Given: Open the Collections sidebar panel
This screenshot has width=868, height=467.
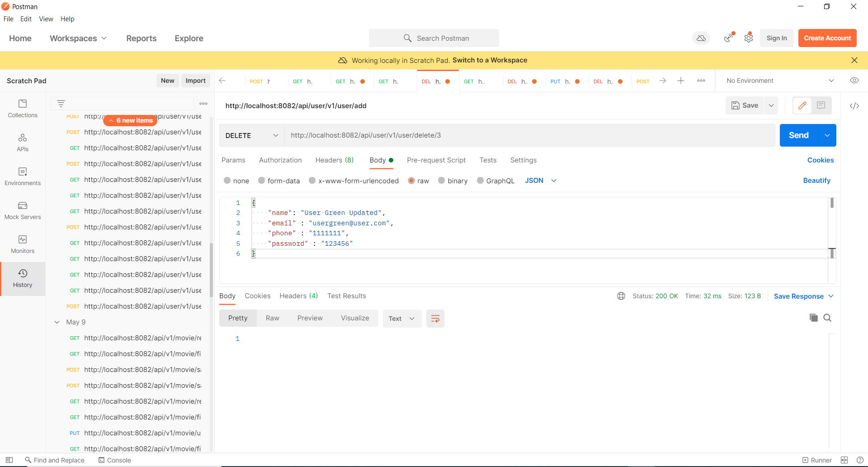Looking at the screenshot, I should tap(23, 109).
